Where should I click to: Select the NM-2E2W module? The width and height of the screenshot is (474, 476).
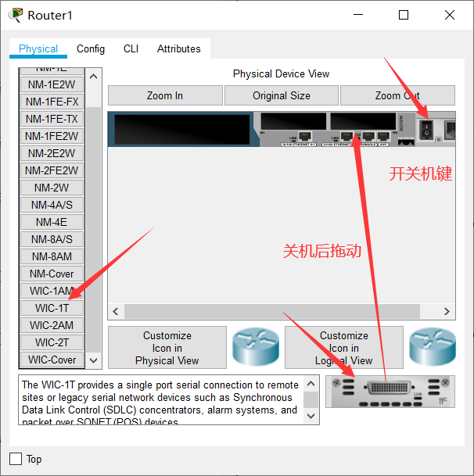tap(52, 153)
